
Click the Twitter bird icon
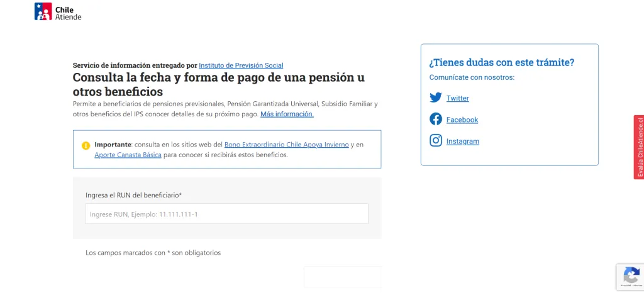(x=436, y=97)
